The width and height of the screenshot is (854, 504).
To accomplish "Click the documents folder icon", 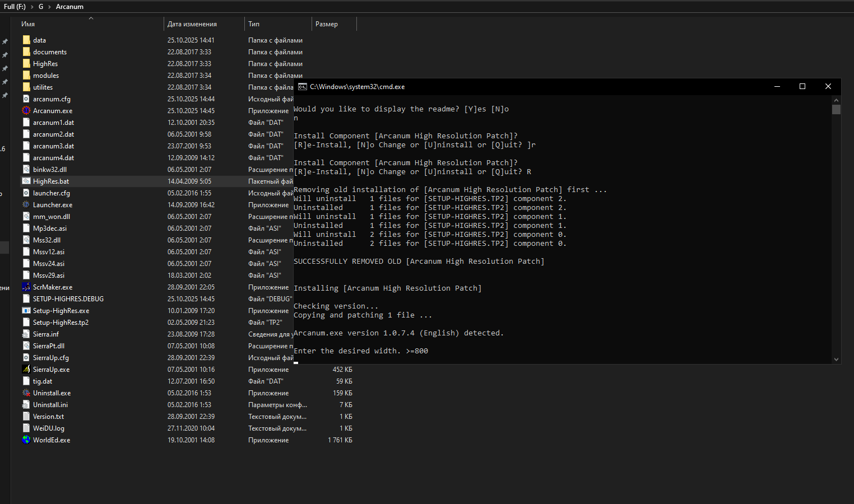I will 26,52.
